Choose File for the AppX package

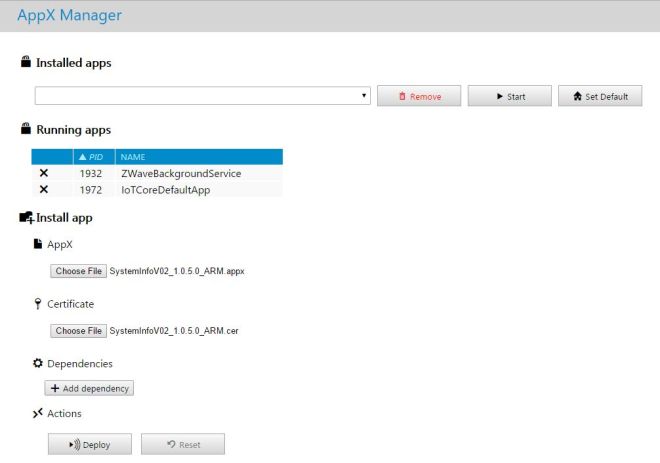pyautogui.click(x=78, y=271)
